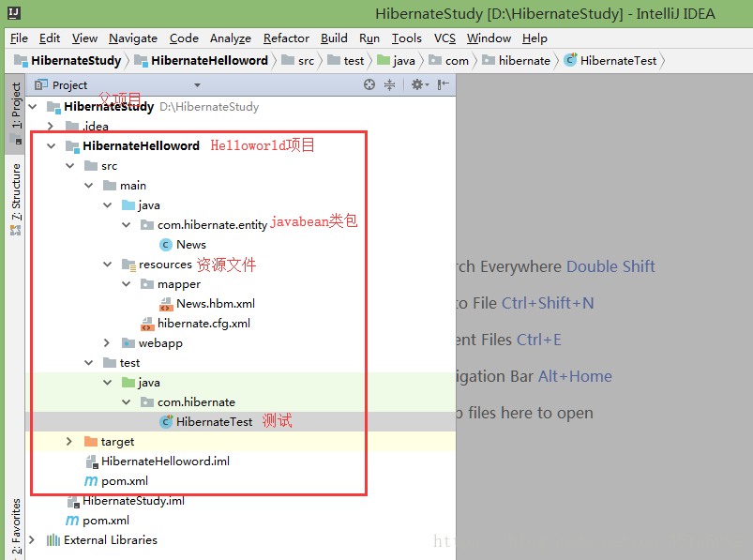Click Maven icon of root pom.xml
753x560 pixels.
[x=72, y=521]
